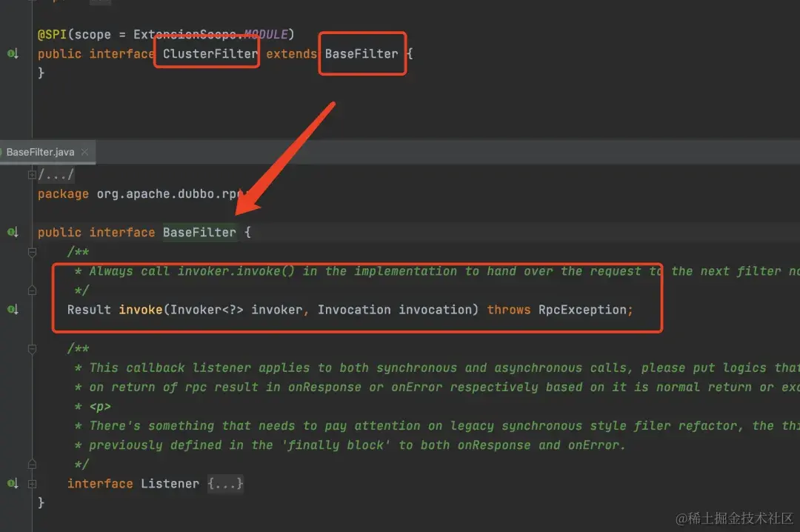
Task: Click the 'scope' attribute in @SPI
Action: [x=93, y=34]
